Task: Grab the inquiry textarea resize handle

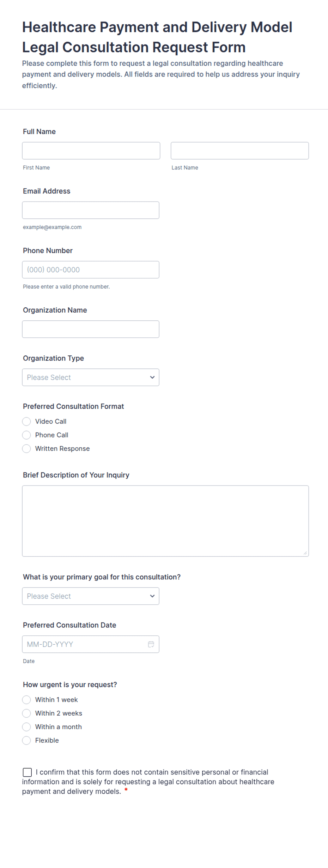Action: point(305,553)
